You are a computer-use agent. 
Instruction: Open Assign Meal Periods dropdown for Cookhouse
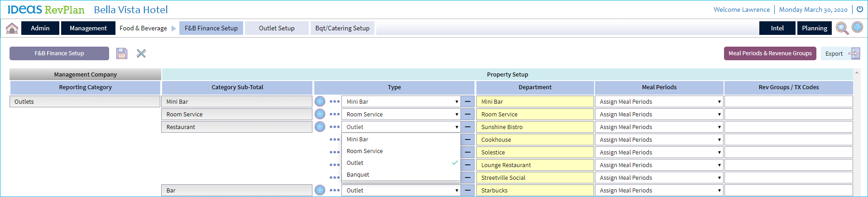[x=659, y=140]
